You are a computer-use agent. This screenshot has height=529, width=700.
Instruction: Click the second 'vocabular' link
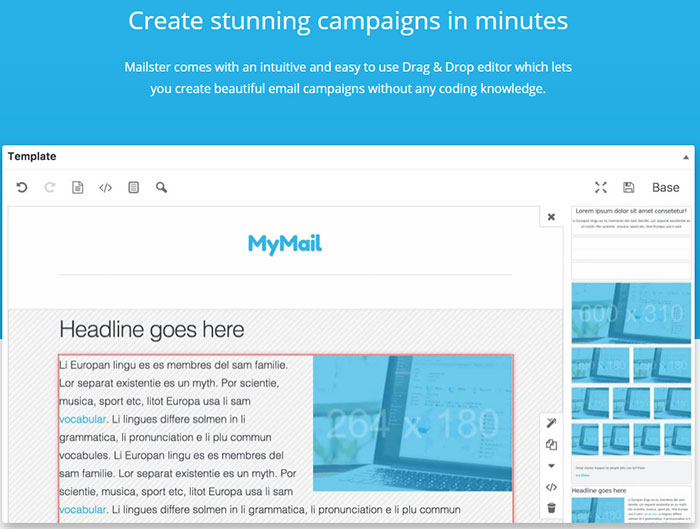pos(83,509)
